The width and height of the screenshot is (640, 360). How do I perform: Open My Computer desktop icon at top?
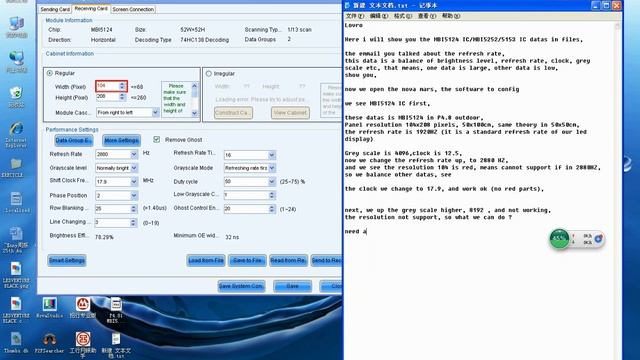click(x=16, y=27)
